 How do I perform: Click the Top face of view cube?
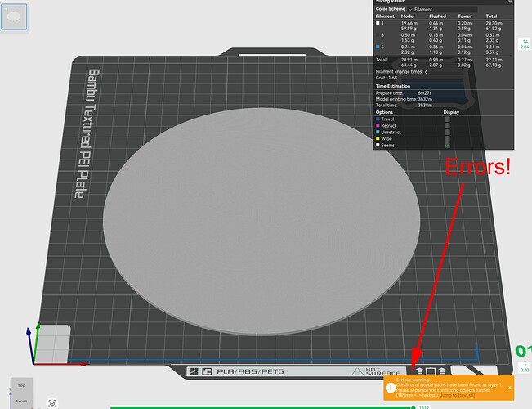point(21,385)
